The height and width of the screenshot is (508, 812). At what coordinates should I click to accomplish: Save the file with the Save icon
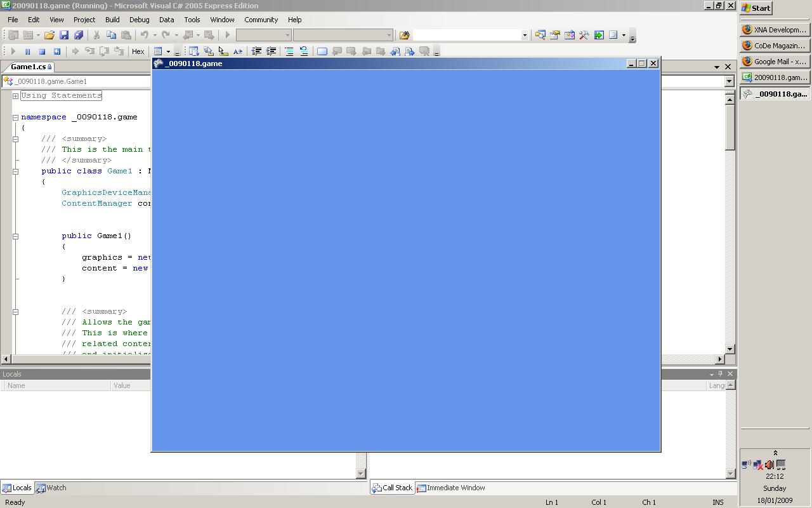pyautogui.click(x=63, y=35)
